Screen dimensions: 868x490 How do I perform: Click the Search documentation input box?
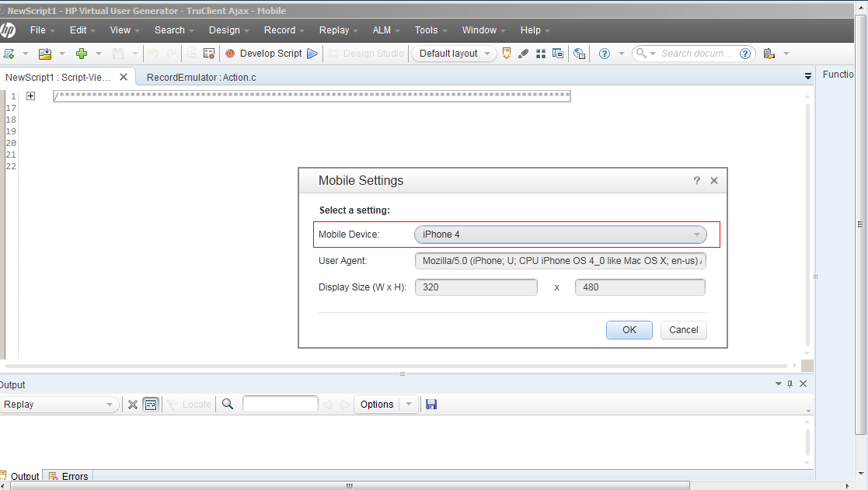click(x=697, y=54)
